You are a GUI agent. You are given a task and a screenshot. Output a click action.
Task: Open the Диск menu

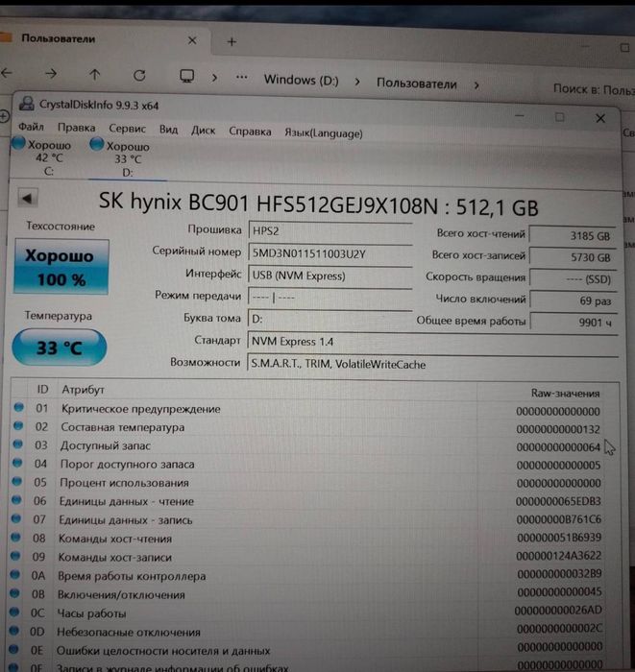pyautogui.click(x=204, y=131)
